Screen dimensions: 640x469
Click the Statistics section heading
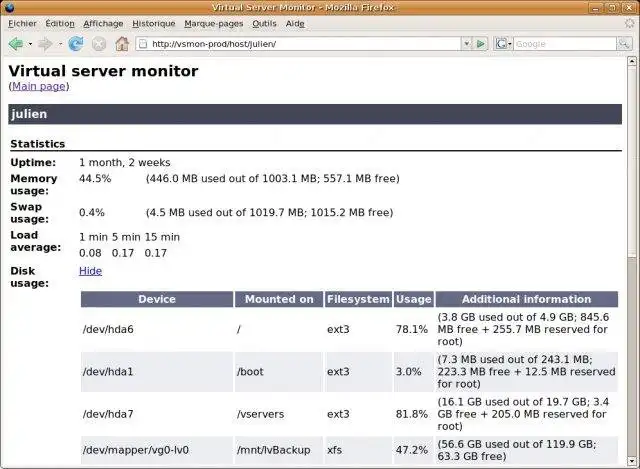[38, 144]
